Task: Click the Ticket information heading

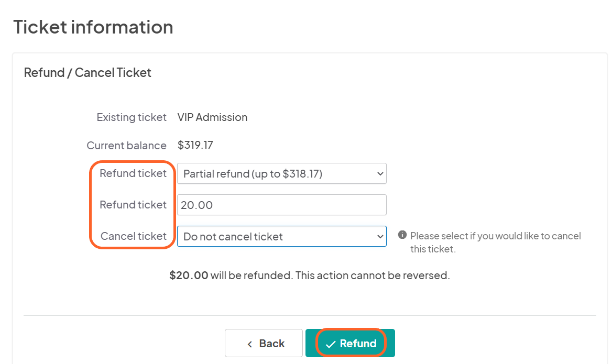Action: (x=93, y=27)
